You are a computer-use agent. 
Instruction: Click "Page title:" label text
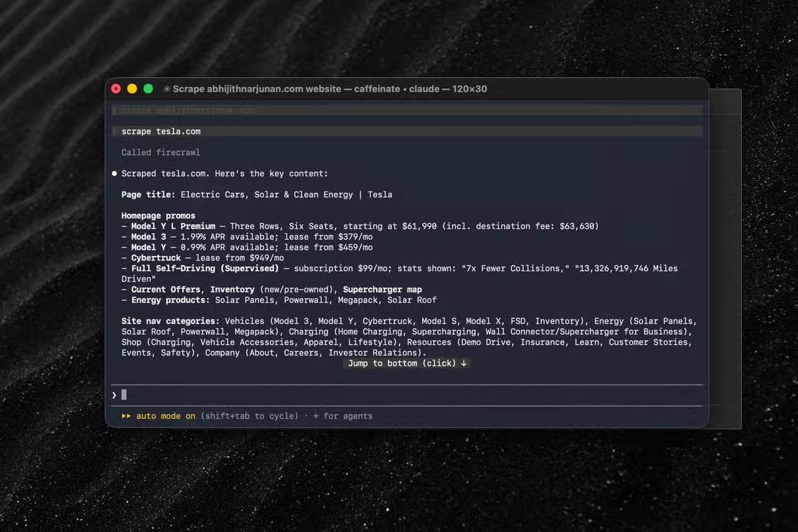click(148, 195)
